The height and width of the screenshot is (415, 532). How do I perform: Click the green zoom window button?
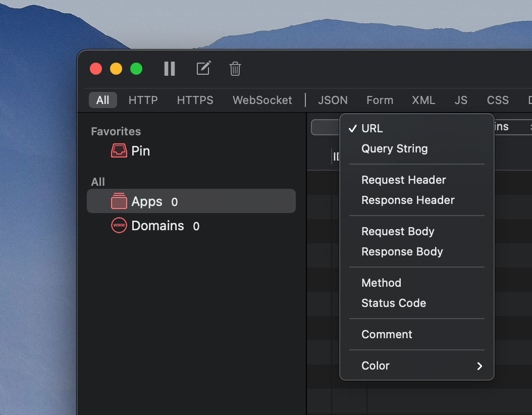tap(136, 69)
